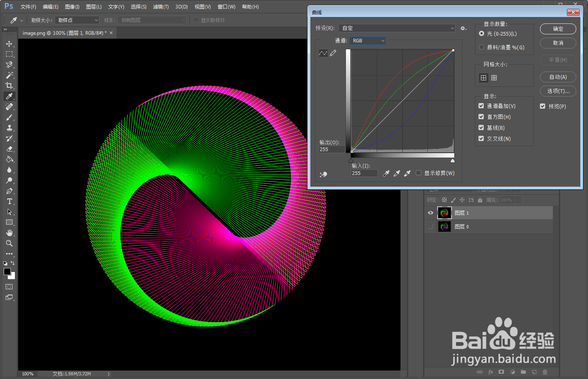Expand the status bar arrow after 文档 size

point(109,374)
